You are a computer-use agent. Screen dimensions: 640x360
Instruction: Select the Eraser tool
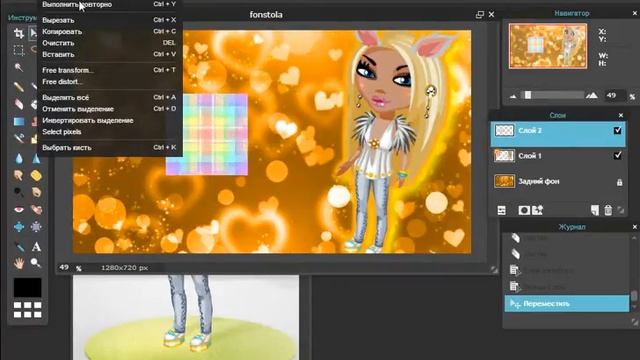point(19,104)
